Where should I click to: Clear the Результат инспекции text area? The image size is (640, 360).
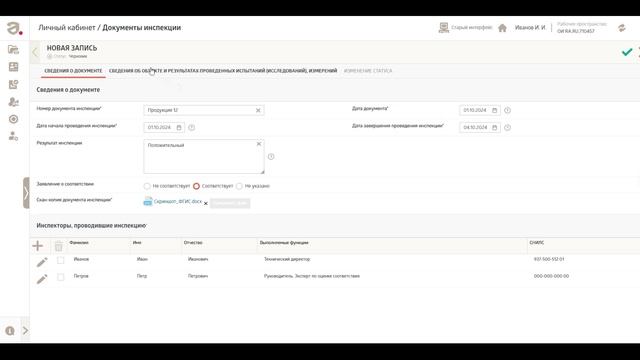(259, 144)
